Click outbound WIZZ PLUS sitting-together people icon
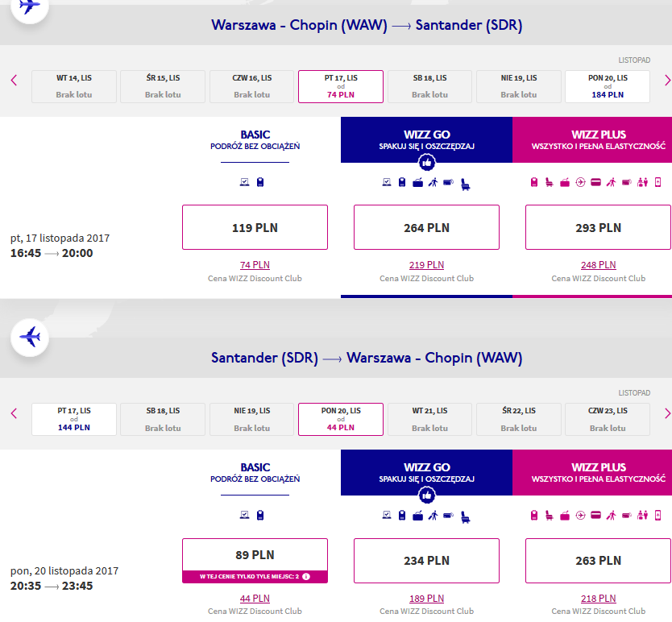672x622 pixels. (x=642, y=182)
